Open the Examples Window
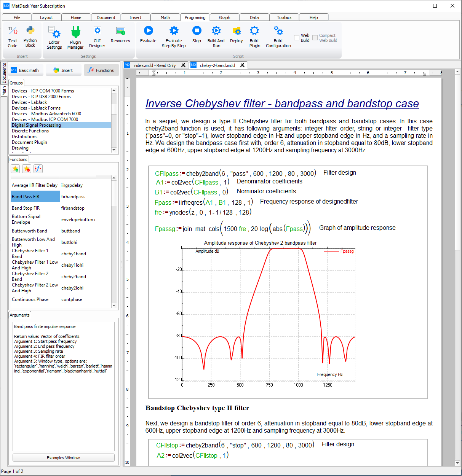 (x=63, y=458)
